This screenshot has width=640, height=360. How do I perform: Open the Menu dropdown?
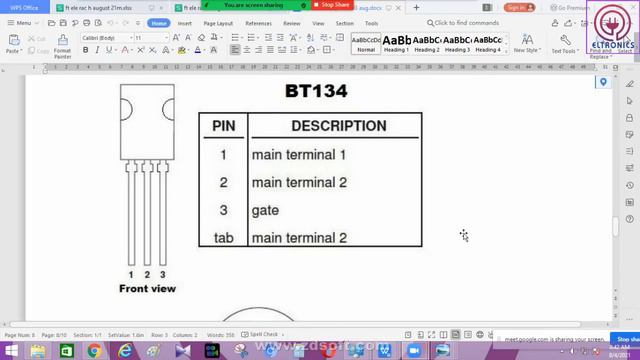pyautogui.click(x=22, y=23)
